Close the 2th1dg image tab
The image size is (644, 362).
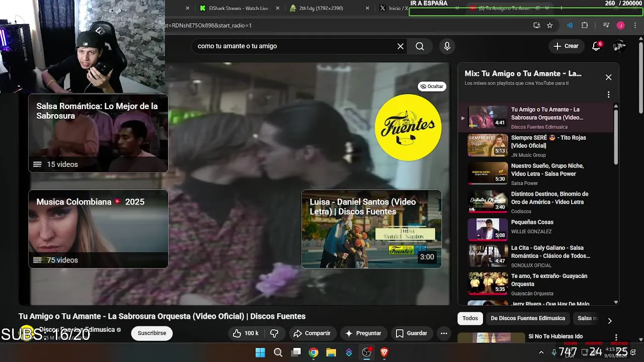pyautogui.click(x=367, y=9)
